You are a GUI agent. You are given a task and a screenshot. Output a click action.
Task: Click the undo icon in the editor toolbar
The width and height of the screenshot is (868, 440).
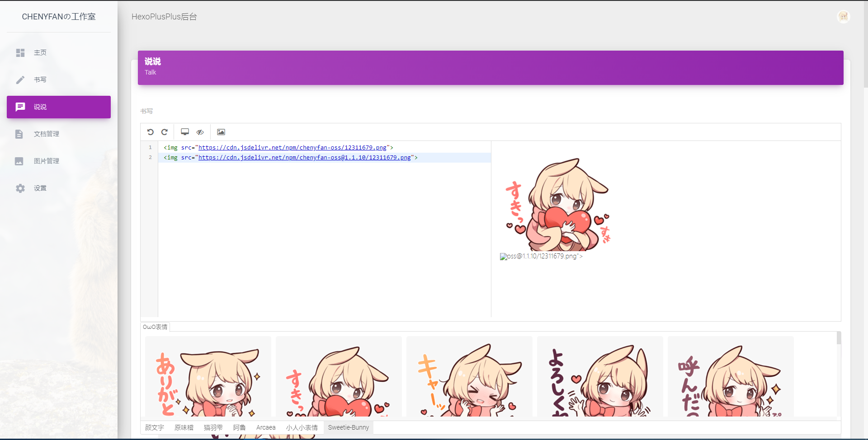click(x=151, y=131)
